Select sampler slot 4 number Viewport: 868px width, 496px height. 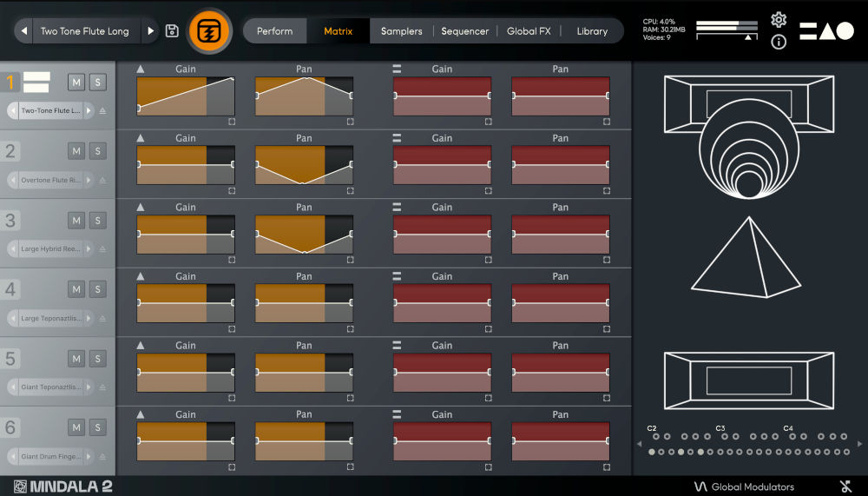pyautogui.click(x=10, y=289)
